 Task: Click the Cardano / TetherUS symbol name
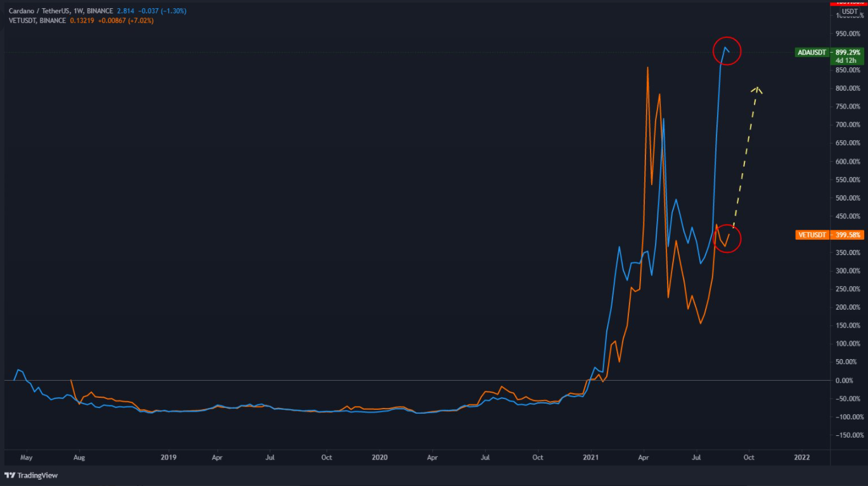[38, 11]
